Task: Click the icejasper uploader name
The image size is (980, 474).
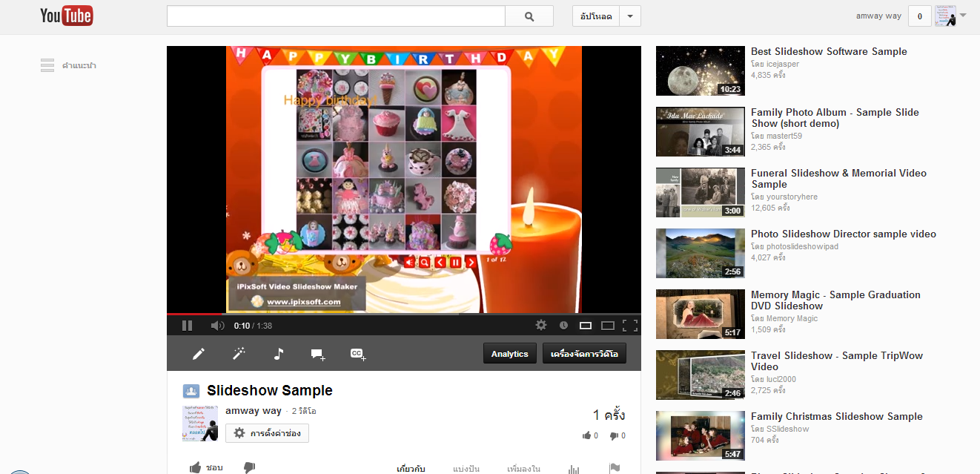Action: click(783, 65)
